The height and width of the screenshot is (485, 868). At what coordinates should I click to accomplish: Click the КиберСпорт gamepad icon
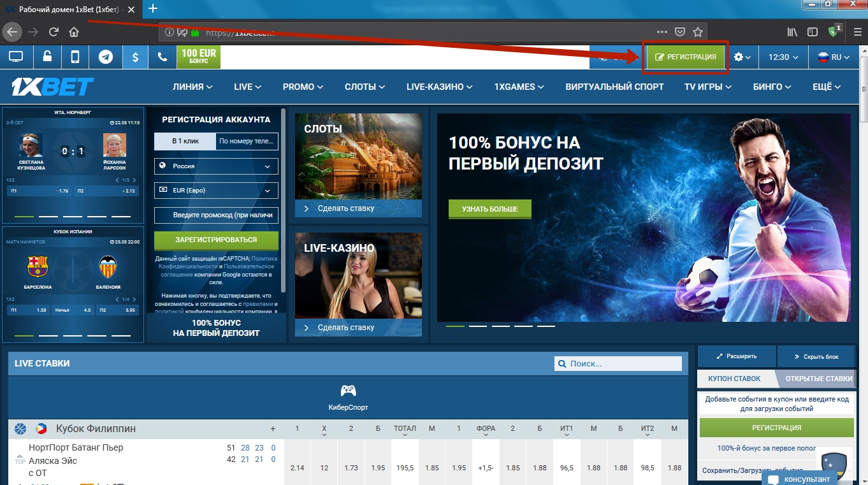(x=348, y=391)
